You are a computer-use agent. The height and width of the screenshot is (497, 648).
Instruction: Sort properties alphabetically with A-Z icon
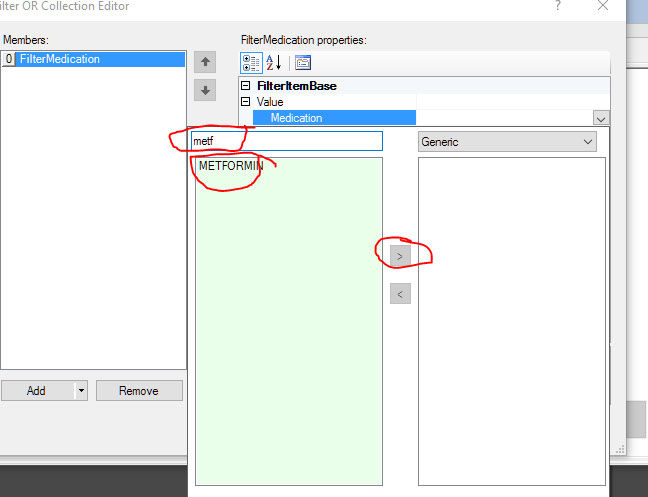273,62
